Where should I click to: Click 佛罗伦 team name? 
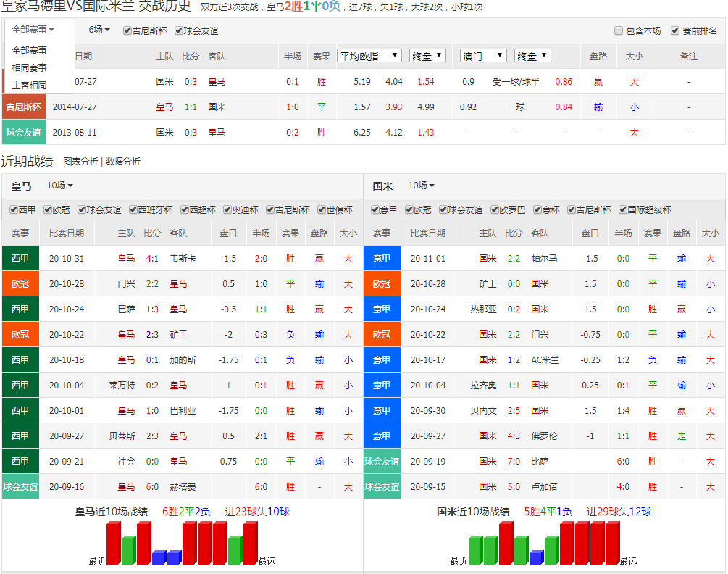tap(545, 436)
